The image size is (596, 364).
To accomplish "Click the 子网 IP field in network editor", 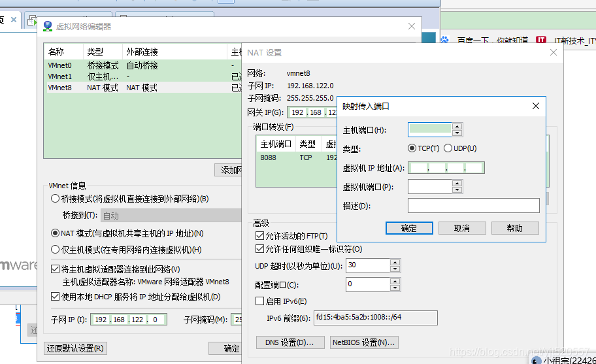I will 129,320.
